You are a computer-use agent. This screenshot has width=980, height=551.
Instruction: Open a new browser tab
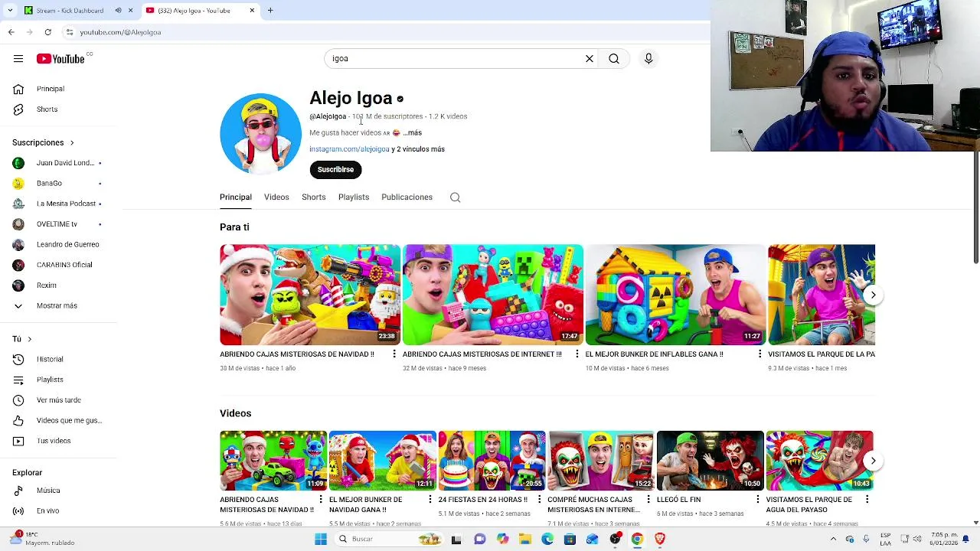[x=270, y=10]
